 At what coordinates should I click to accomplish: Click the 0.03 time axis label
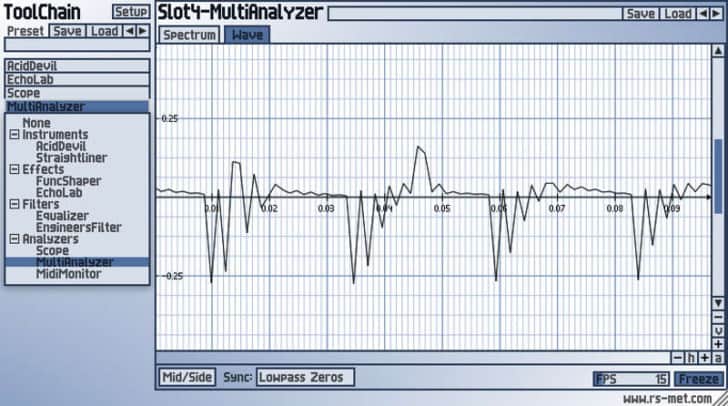[x=326, y=209]
